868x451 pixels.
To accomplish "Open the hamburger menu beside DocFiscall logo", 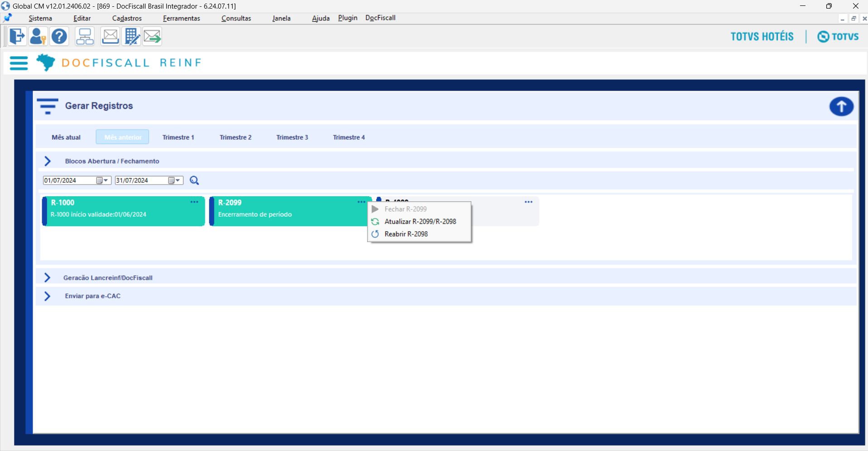I will pos(19,63).
